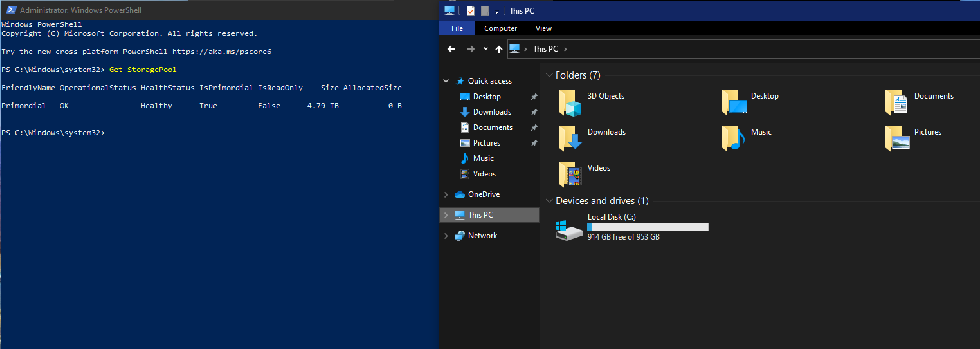Select Desktop under Quick access sidebar

[487, 97]
